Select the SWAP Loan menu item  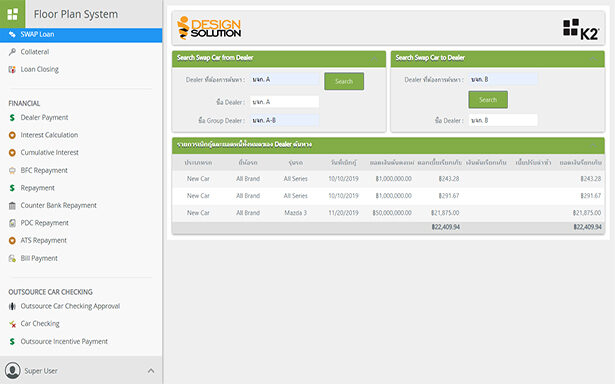(81, 35)
